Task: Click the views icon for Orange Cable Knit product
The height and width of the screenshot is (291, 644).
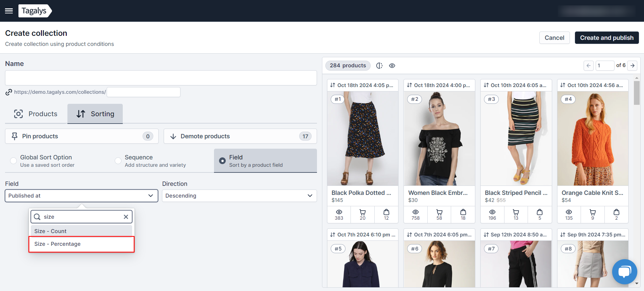Action: coord(569,212)
